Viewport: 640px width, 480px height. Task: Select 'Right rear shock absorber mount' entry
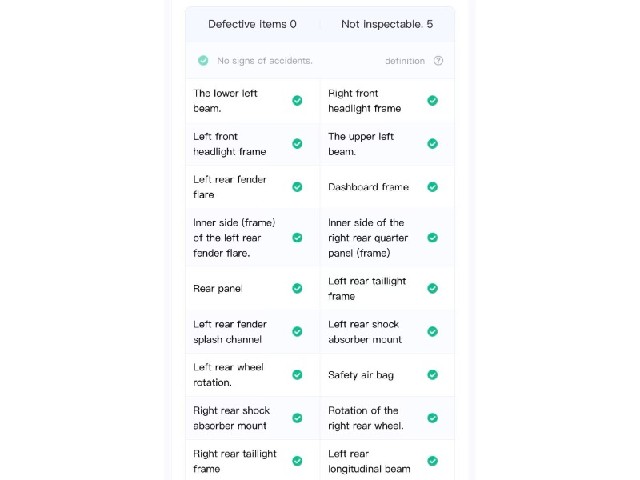(x=253, y=418)
